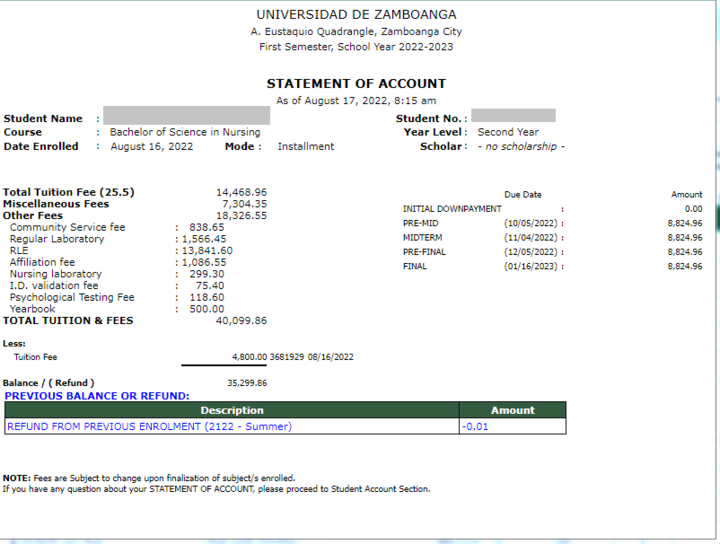
Task: Select the Second Year level value
Action: point(508,132)
